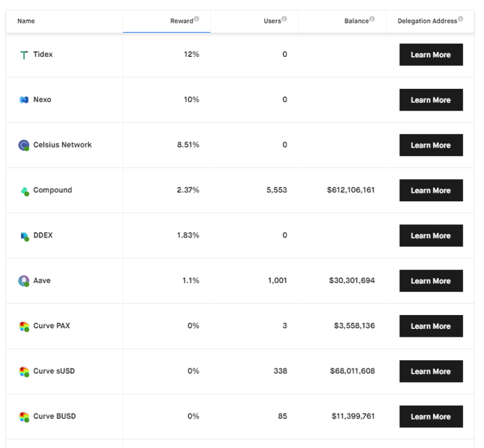
Task: Click the DDEX logo icon
Action: point(24,236)
